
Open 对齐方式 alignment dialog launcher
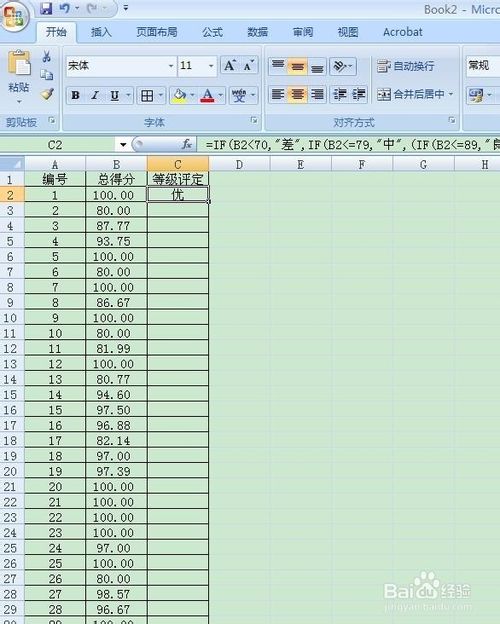451,121
